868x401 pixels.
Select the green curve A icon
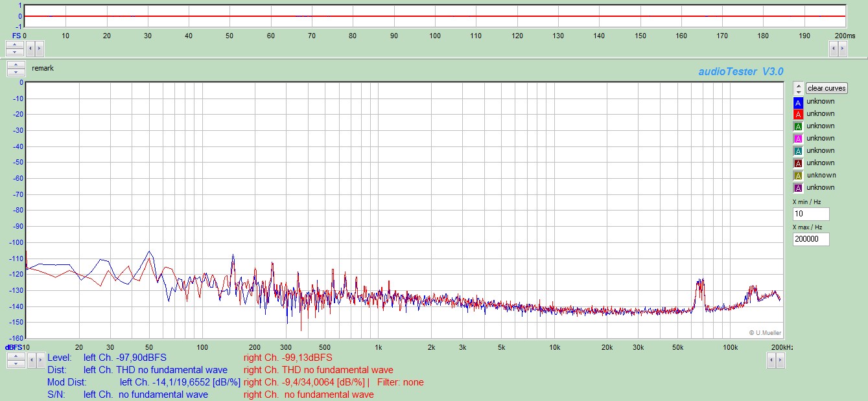tap(798, 127)
